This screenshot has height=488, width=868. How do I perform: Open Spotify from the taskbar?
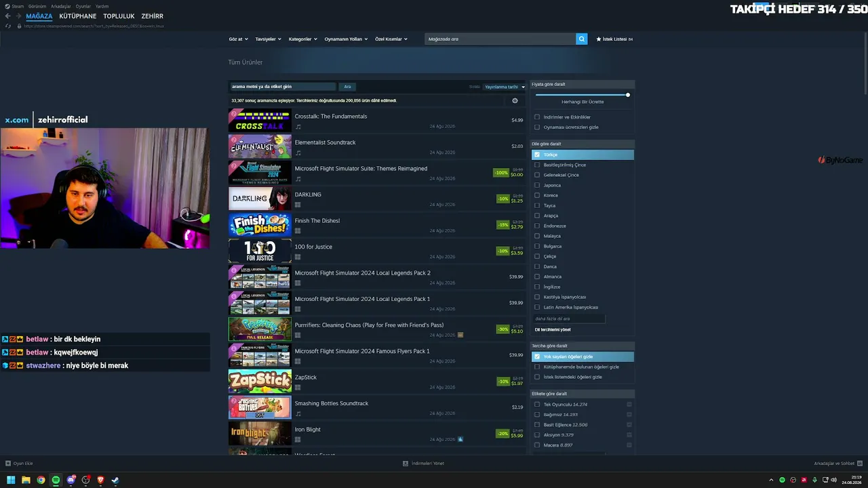click(x=56, y=480)
